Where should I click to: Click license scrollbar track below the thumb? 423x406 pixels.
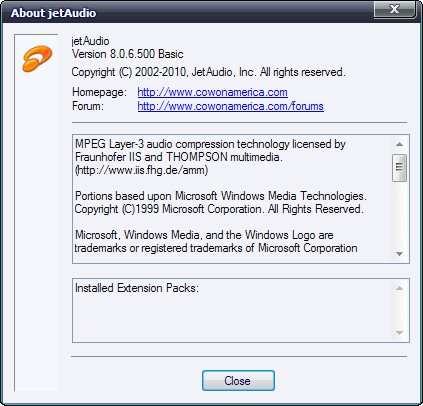pyautogui.click(x=399, y=214)
